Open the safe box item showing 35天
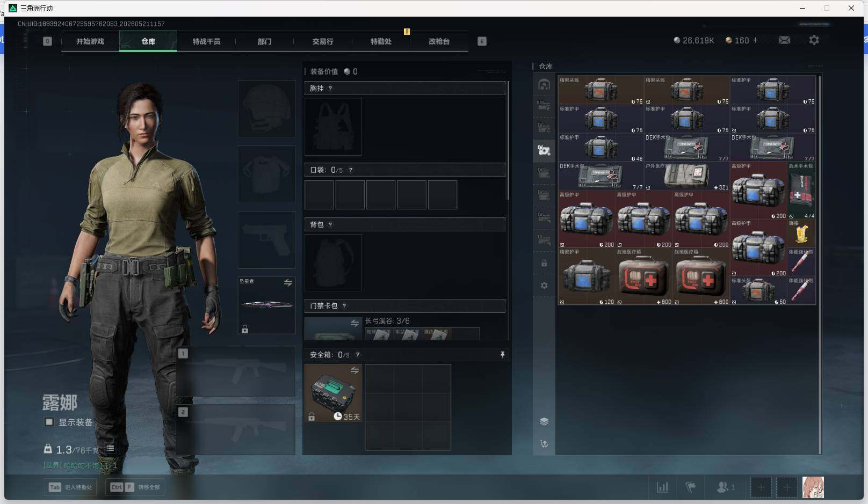The image size is (868, 504). tap(333, 393)
